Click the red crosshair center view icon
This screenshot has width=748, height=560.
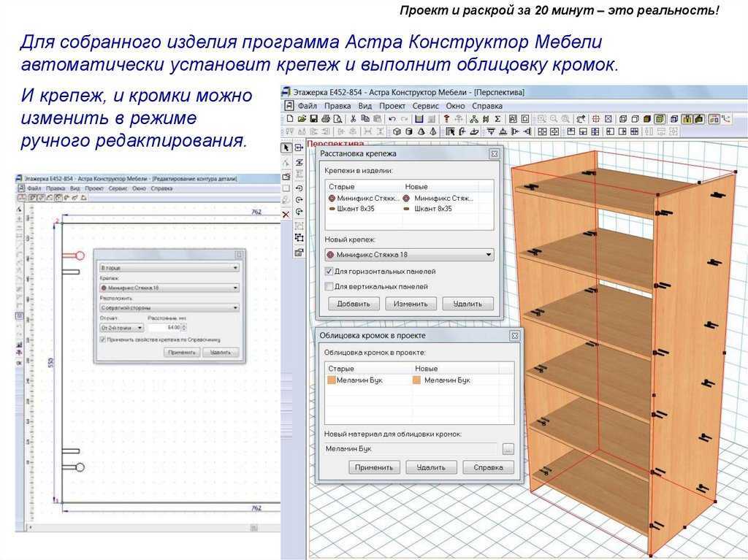pos(596,119)
